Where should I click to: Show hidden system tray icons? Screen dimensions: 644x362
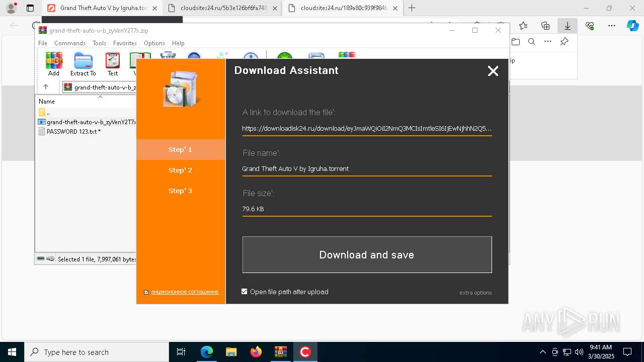pos(542,352)
